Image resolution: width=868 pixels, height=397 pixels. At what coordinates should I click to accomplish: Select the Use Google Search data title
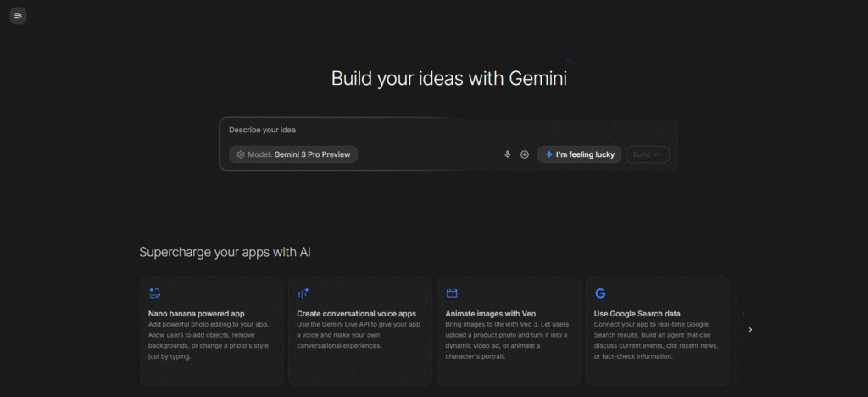point(637,313)
